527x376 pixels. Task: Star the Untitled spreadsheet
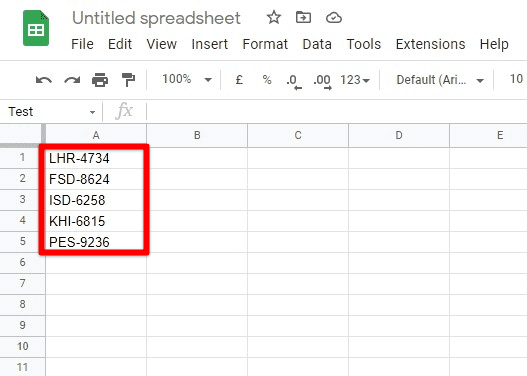coord(274,17)
